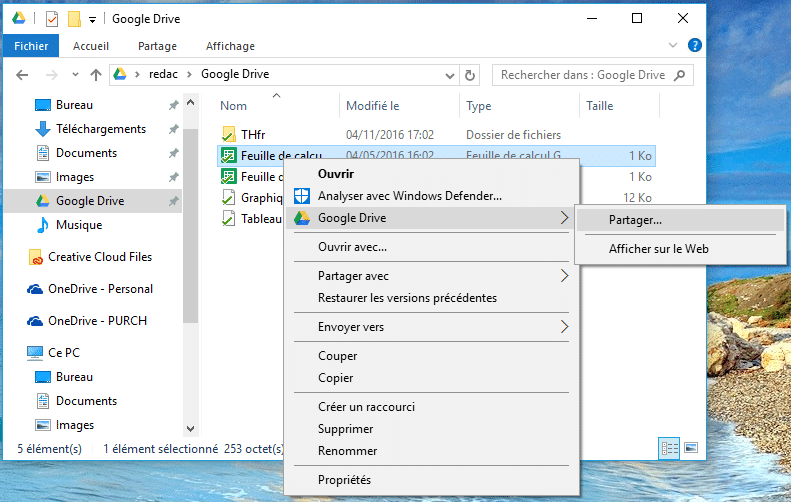Click the help question mark icon
The height and width of the screenshot is (502, 791).
click(695, 45)
